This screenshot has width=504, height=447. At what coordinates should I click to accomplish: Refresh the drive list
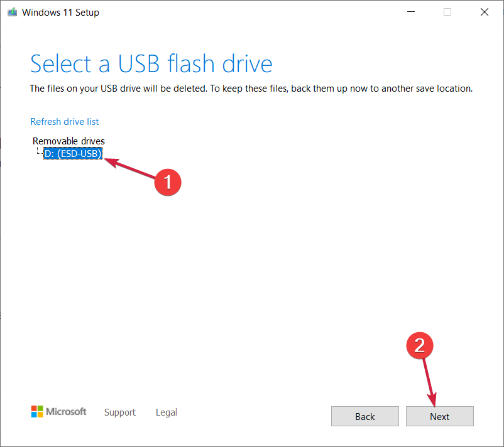[64, 121]
